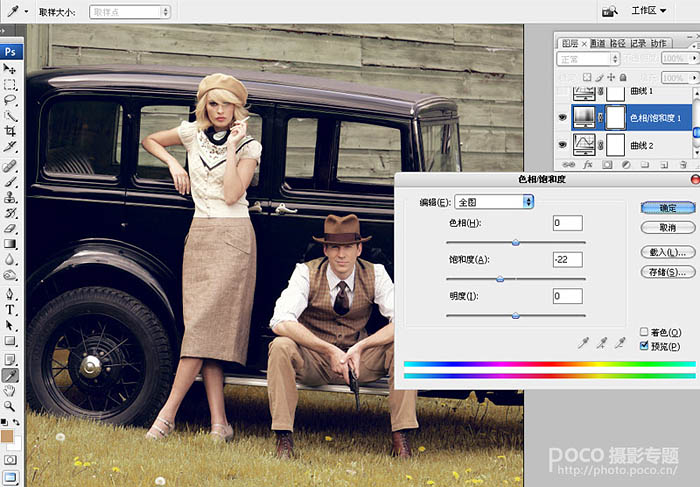Click the 取消 (Cancel) button
Screen dimensions: 700x487
(x=668, y=228)
